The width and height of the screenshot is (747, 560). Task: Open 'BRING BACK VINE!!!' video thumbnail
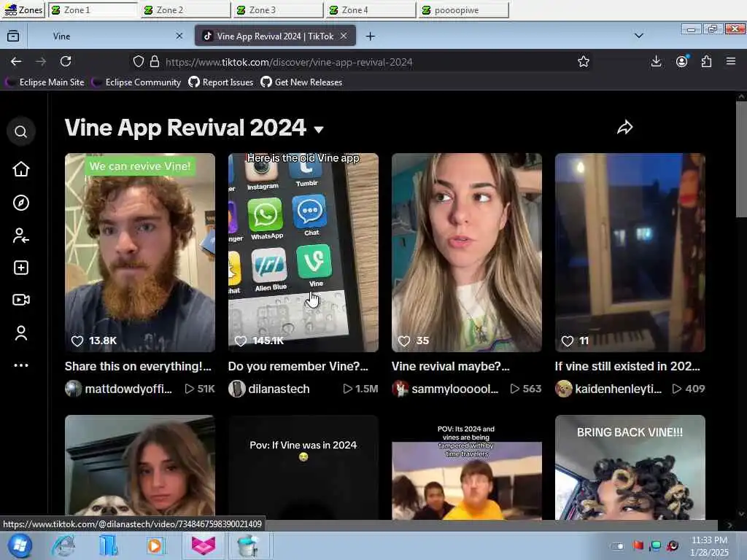630,467
